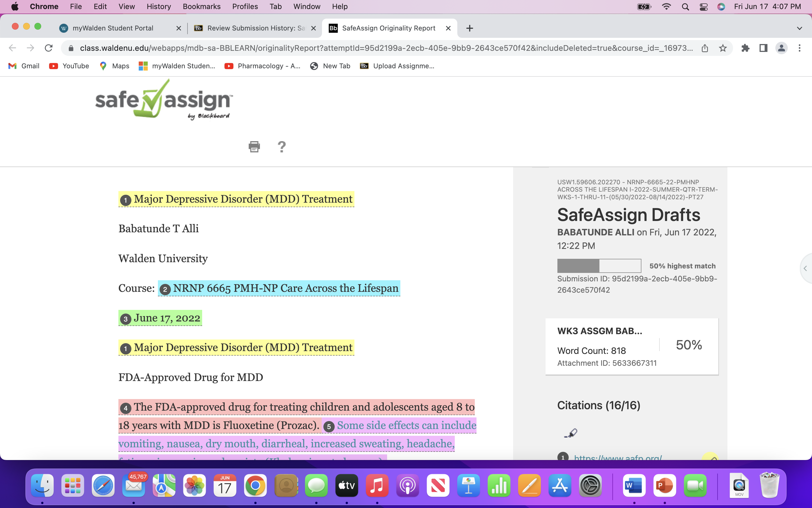Open Microsoft Word from the Dock
This screenshot has height=508, width=812.
point(634,485)
